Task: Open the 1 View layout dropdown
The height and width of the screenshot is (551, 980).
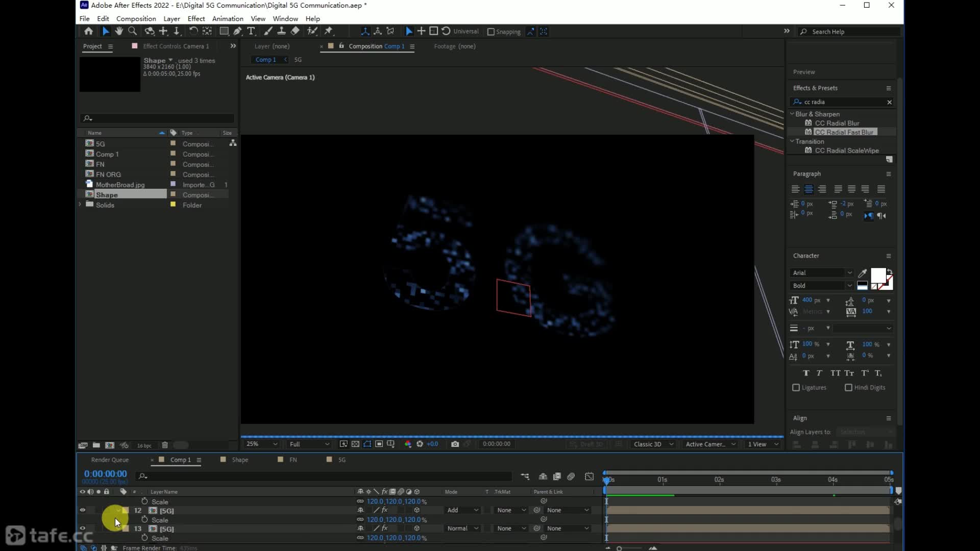Action: (763, 444)
